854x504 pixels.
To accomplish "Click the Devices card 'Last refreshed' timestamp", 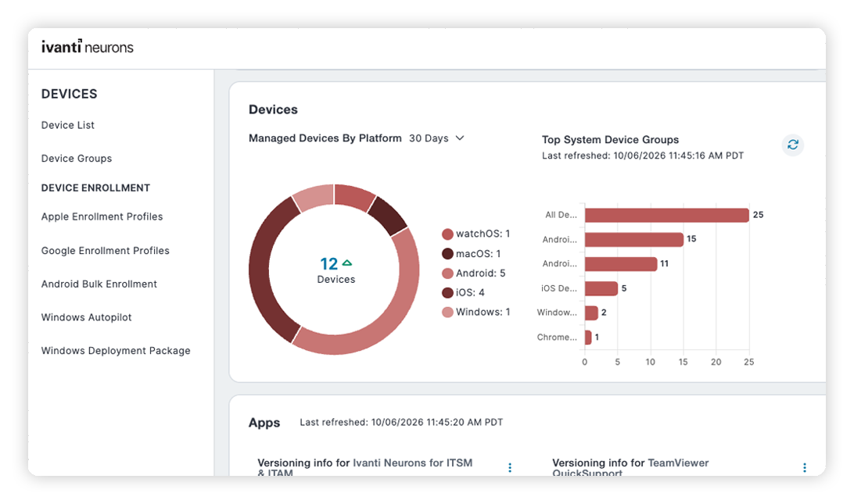I will tap(643, 155).
